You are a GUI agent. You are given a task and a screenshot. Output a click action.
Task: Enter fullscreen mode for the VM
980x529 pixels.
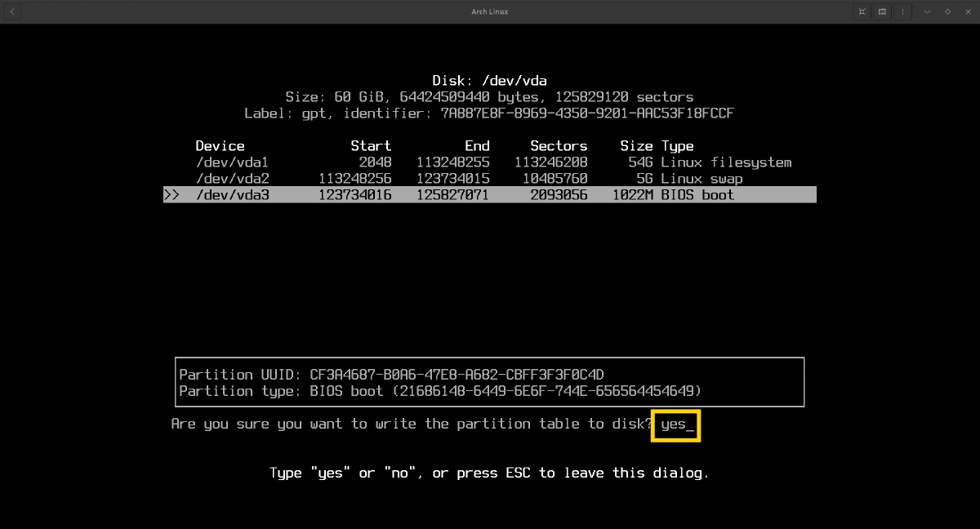click(862, 11)
